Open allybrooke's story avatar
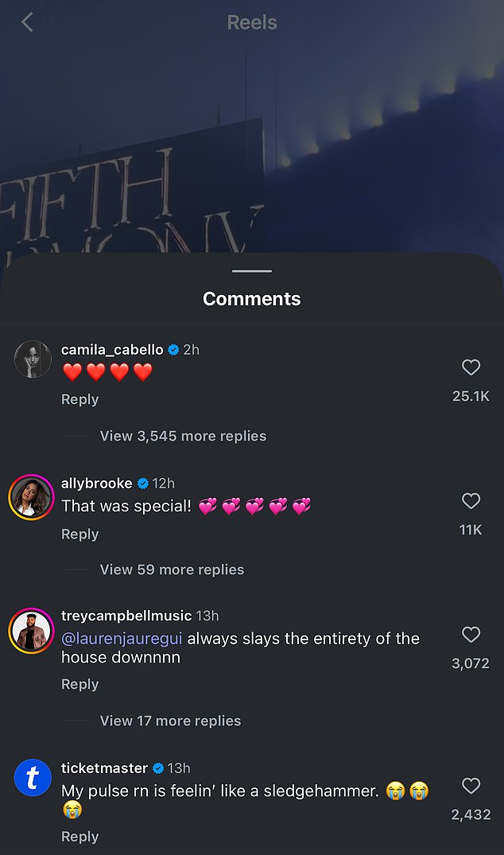Image resolution: width=504 pixels, height=855 pixels. pyautogui.click(x=33, y=495)
